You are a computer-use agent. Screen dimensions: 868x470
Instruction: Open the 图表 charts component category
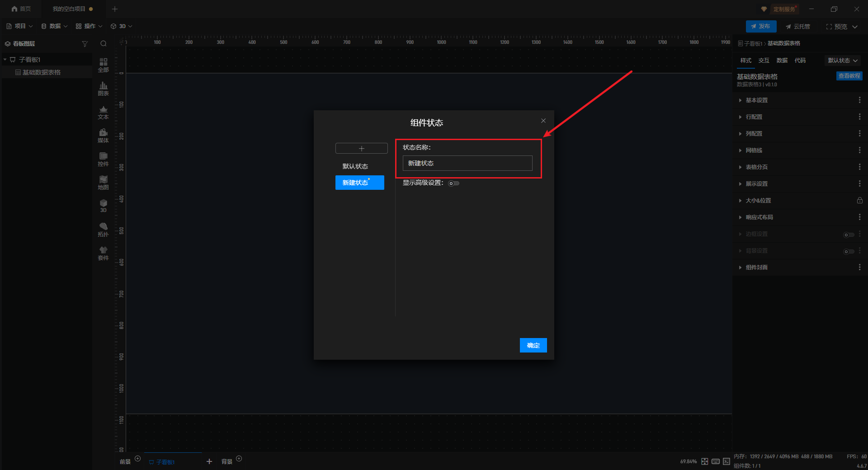[103, 88]
